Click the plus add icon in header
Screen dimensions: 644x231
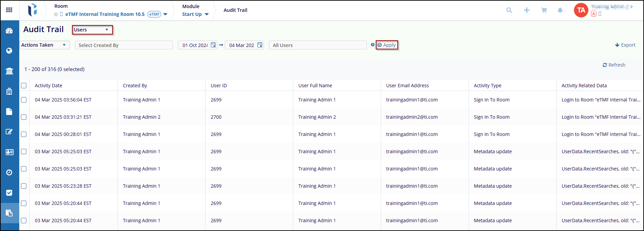coord(526,10)
